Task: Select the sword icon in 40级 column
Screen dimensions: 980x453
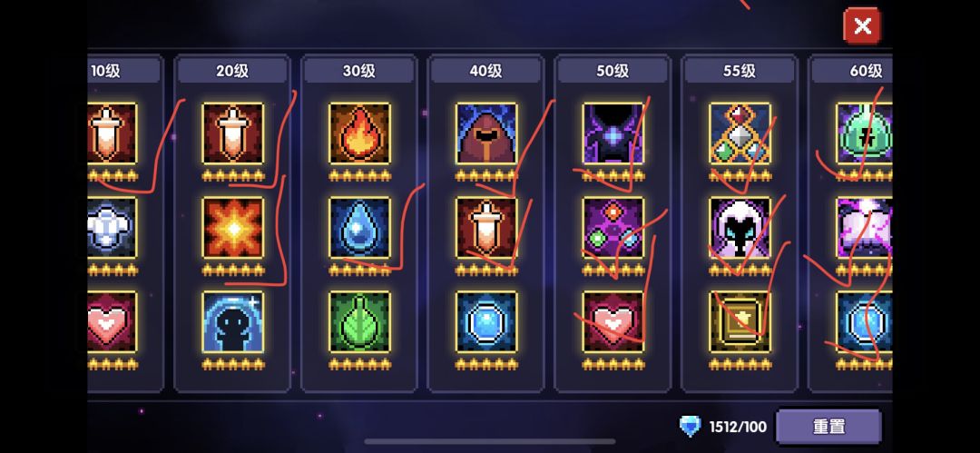Action: (x=486, y=228)
